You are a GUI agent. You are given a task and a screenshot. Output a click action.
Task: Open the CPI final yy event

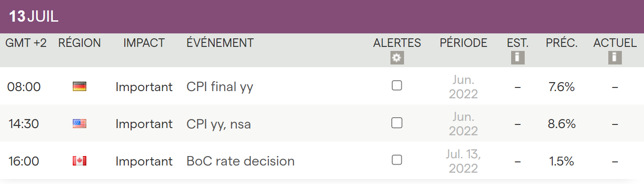tap(220, 87)
